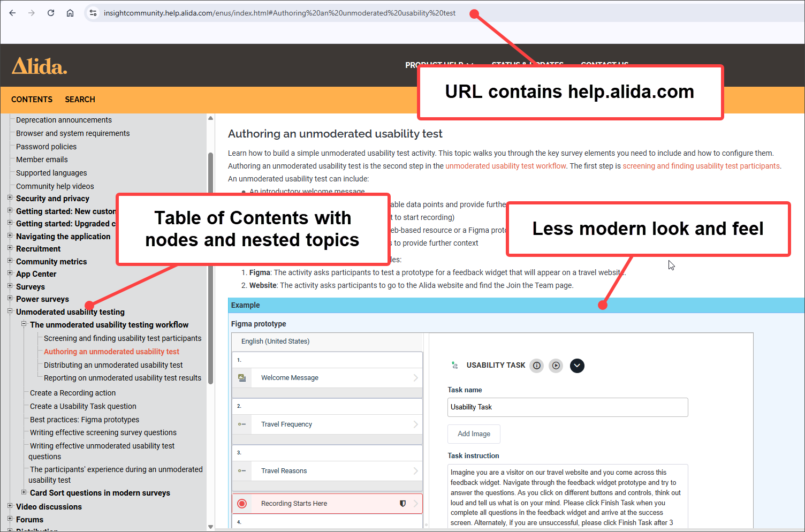805x532 pixels.
Task: Open Writing effective screening survey questions
Action: pos(103,432)
